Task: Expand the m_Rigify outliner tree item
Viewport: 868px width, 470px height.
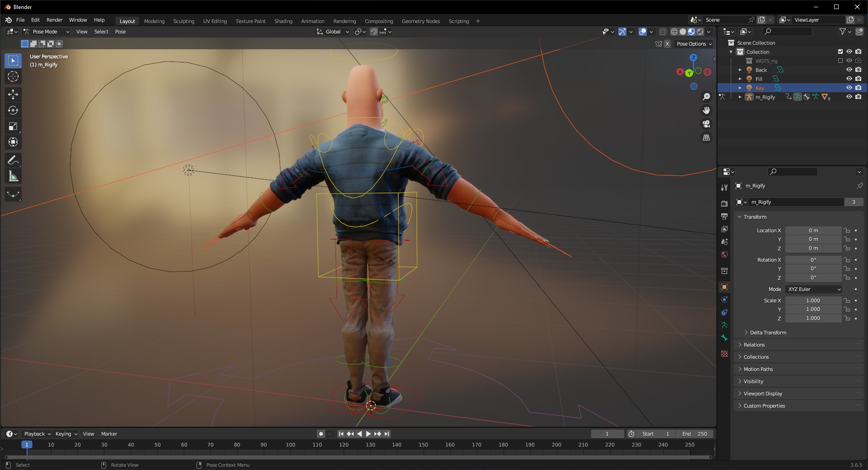Action: (x=740, y=97)
